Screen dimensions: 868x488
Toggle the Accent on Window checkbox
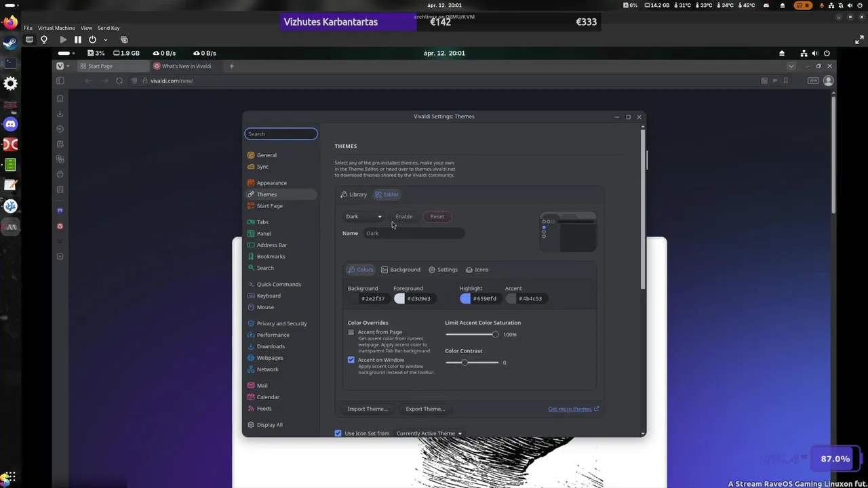(x=351, y=360)
